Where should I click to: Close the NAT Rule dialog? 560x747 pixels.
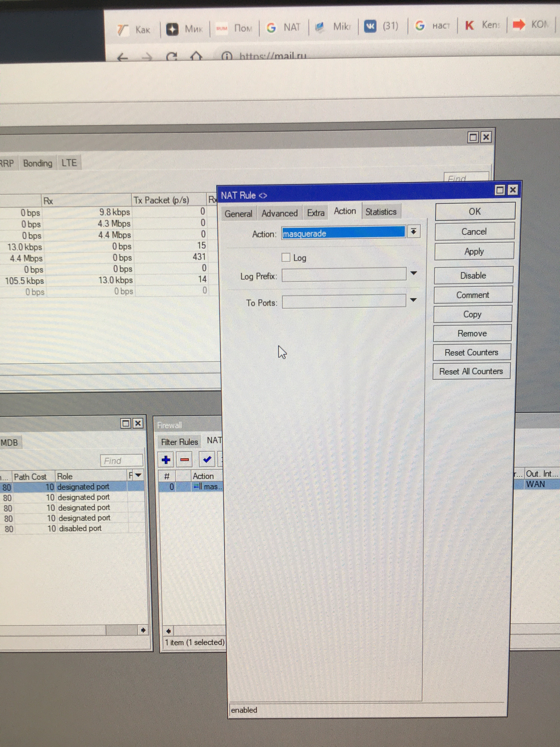coord(513,190)
